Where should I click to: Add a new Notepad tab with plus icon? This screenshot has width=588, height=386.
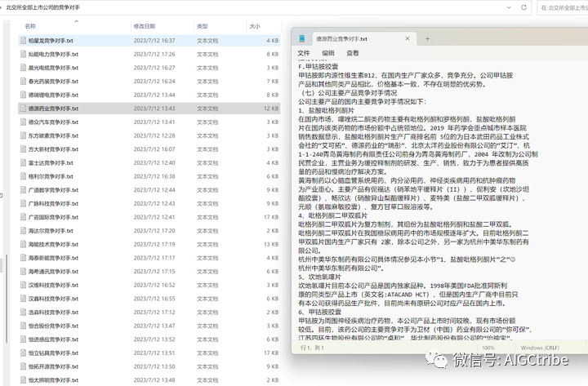(x=427, y=38)
